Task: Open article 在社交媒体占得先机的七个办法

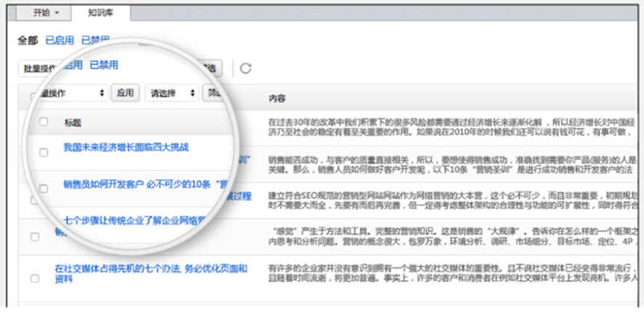Action: pyautogui.click(x=151, y=274)
